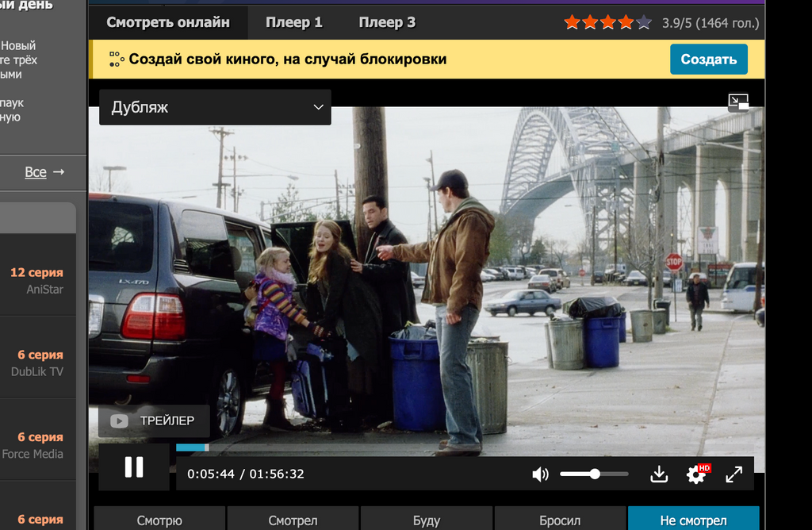Mute the player volume speaker icon
This screenshot has width=812, height=530.
coord(540,474)
